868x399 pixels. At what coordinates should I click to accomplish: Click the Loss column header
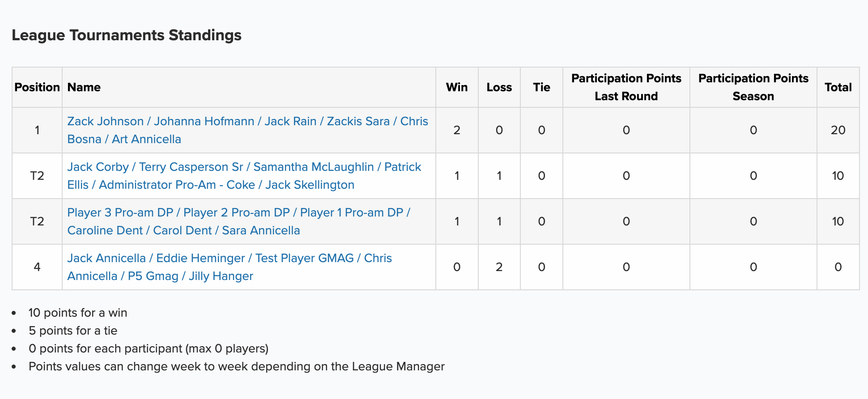pyautogui.click(x=499, y=87)
